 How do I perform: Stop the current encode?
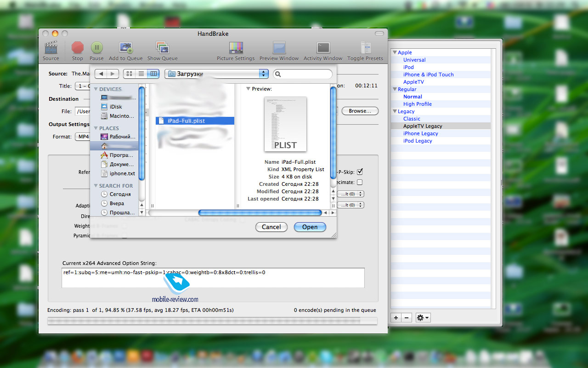click(78, 47)
